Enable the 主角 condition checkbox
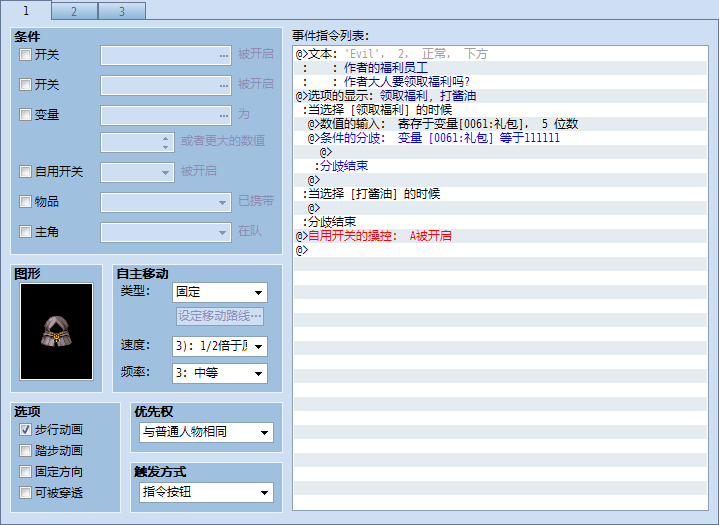The width and height of the screenshot is (719, 525). click(25, 232)
